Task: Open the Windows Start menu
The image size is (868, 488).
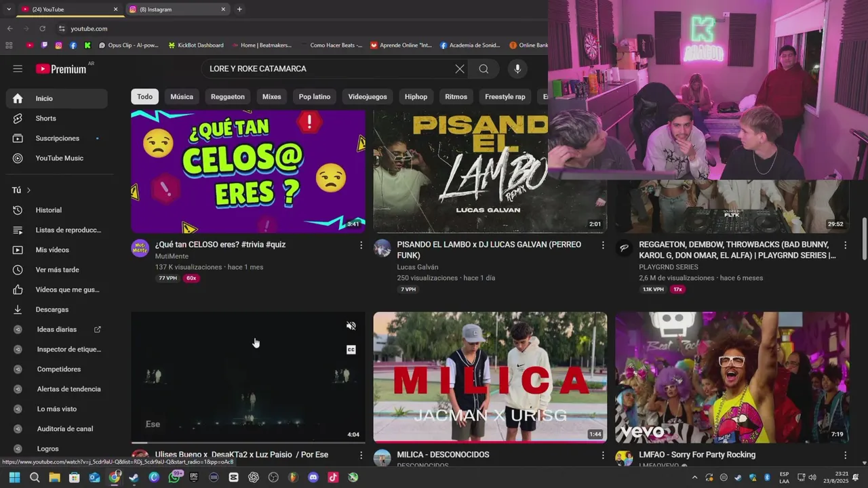Action: (14, 477)
